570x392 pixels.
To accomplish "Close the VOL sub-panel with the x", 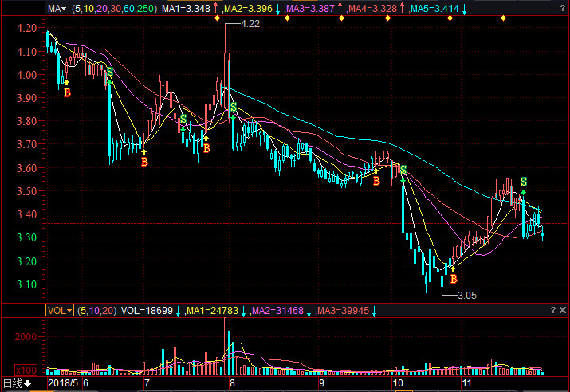I will pyautogui.click(x=563, y=309).
